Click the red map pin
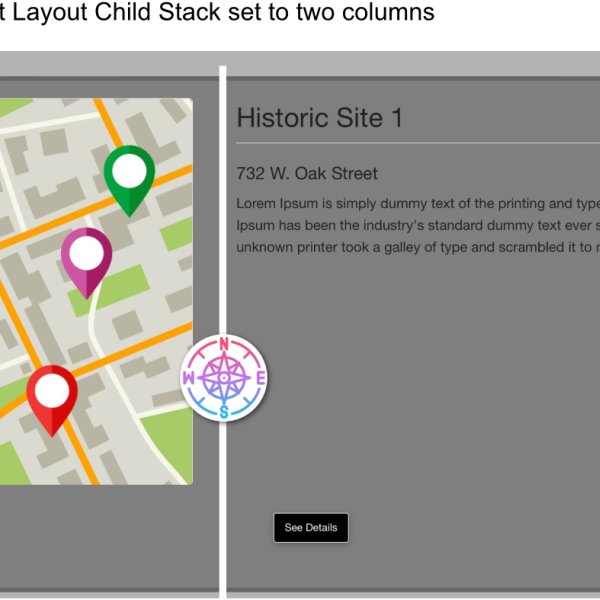Screen dimensions: 600x600 [52, 397]
